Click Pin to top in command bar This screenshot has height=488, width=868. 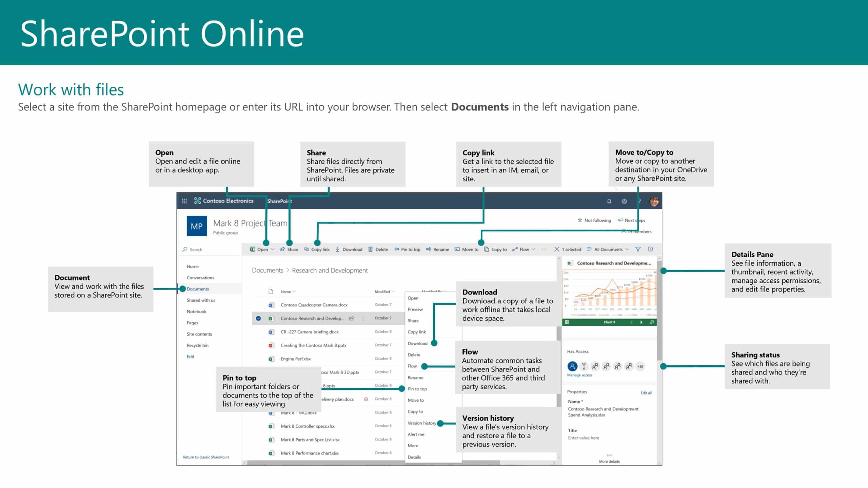tap(407, 249)
